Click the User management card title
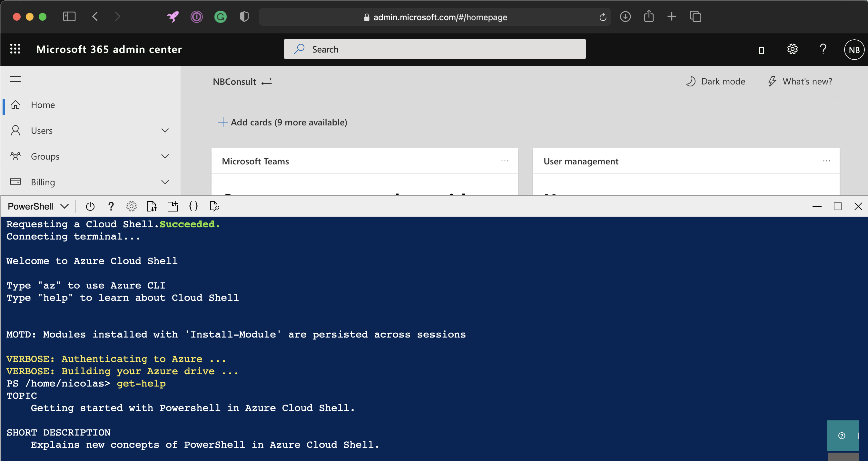868x461 pixels. tap(581, 161)
